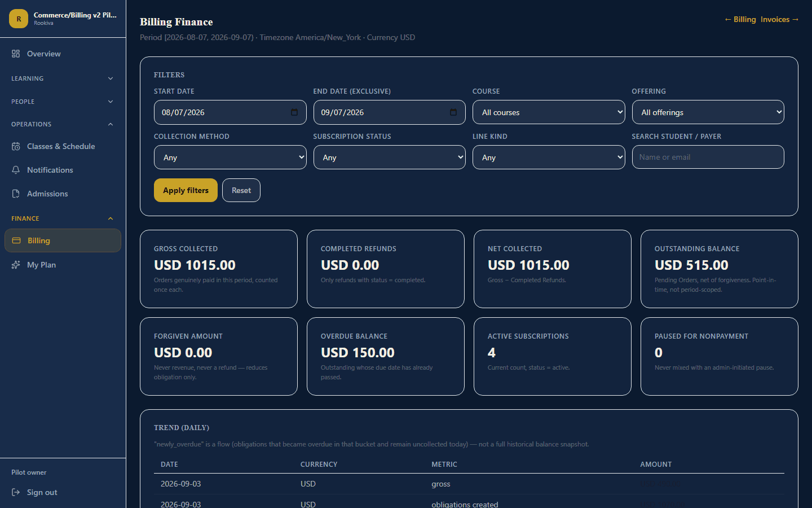Open Notifications in the sidebar
This screenshot has width=812, height=508.
coord(63,170)
